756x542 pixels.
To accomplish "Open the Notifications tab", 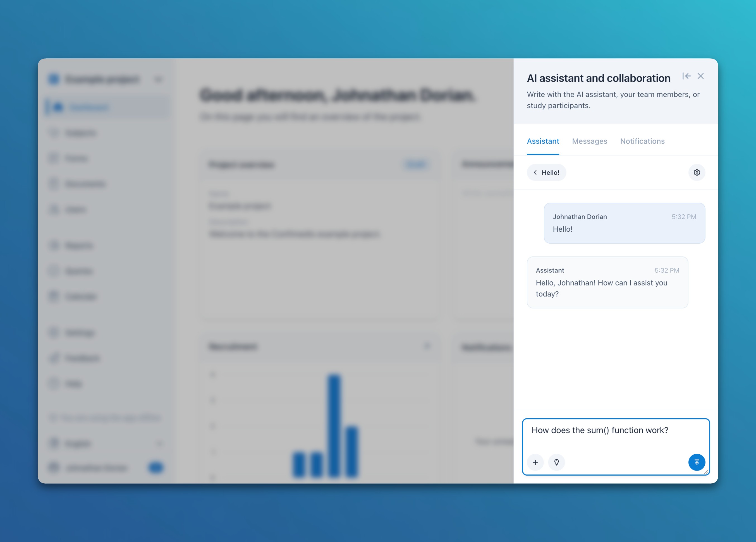I will point(642,141).
